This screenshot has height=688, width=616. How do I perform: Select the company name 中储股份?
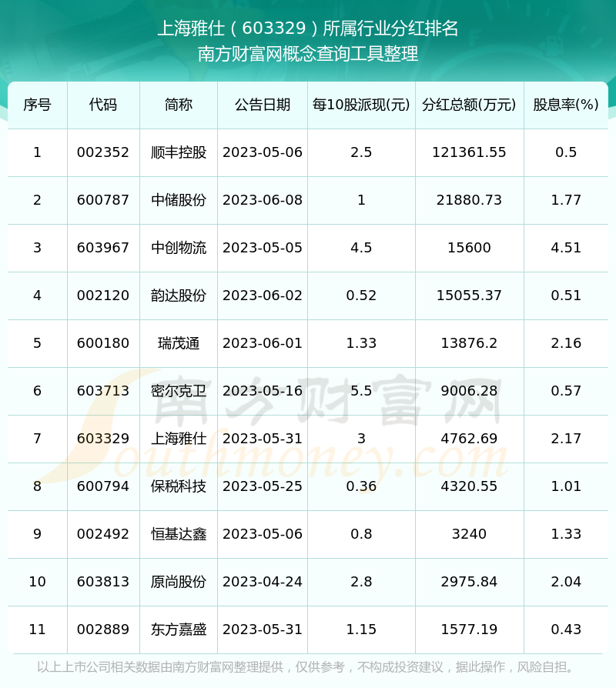point(179,200)
